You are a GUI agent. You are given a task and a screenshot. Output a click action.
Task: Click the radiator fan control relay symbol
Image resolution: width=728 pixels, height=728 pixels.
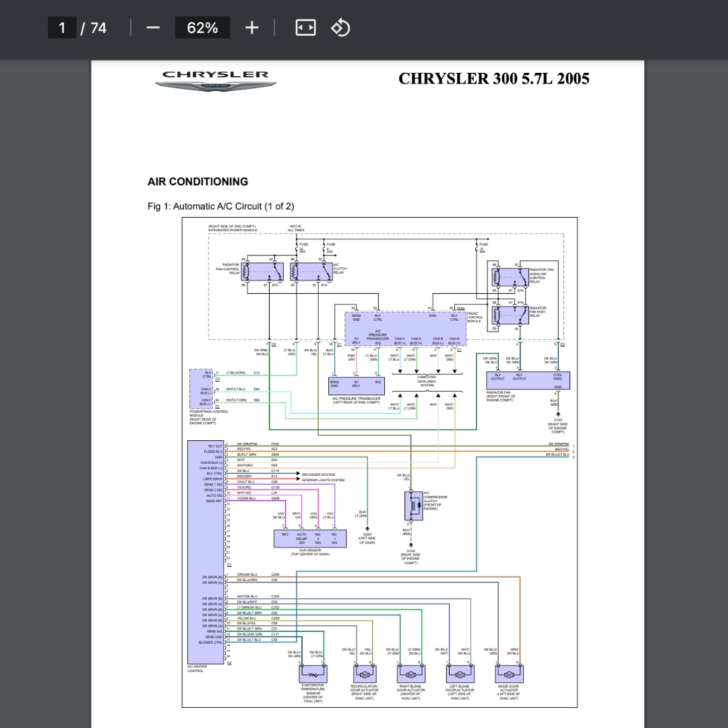(257, 271)
